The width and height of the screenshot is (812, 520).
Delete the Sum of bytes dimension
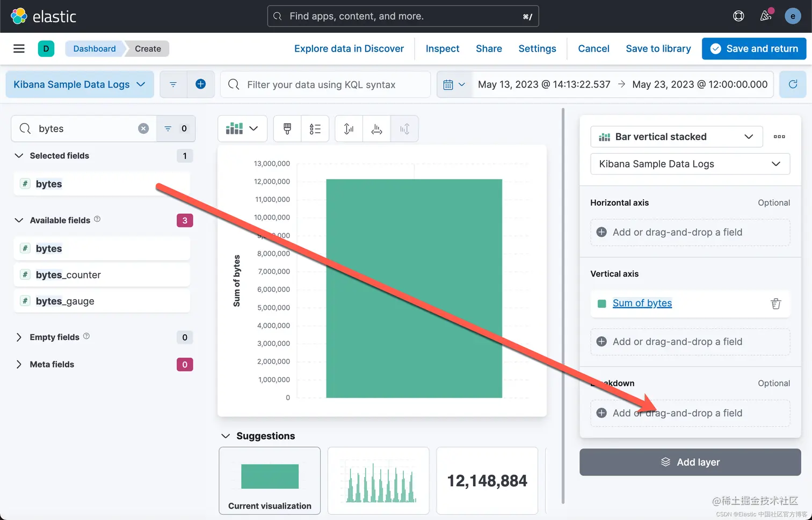pos(775,304)
